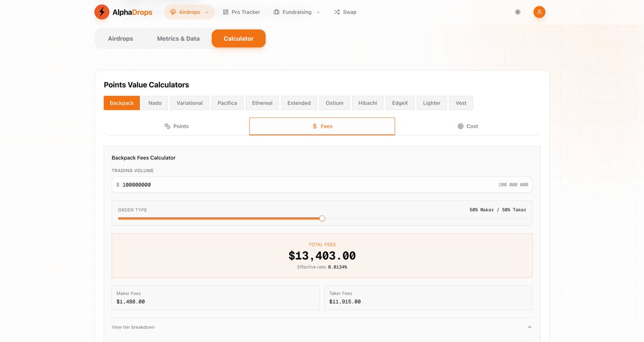644x342 pixels.
Task: Switch to the Points calculator mode
Action: [x=177, y=126]
